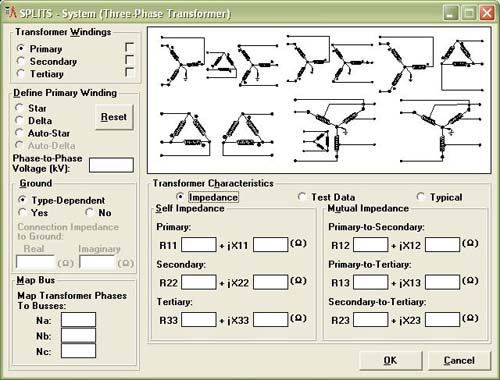The height and width of the screenshot is (380, 500).
Task: Choose Delta as primary winding type
Action: tap(19, 120)
